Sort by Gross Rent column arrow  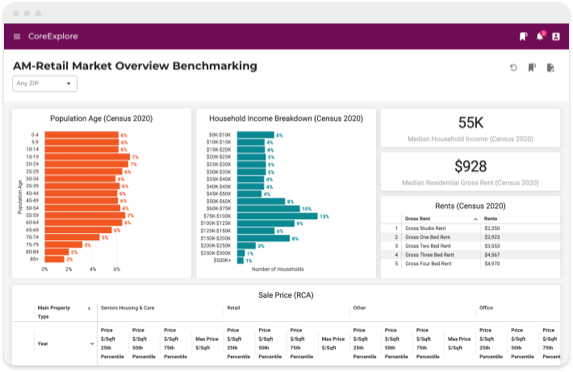475,219
